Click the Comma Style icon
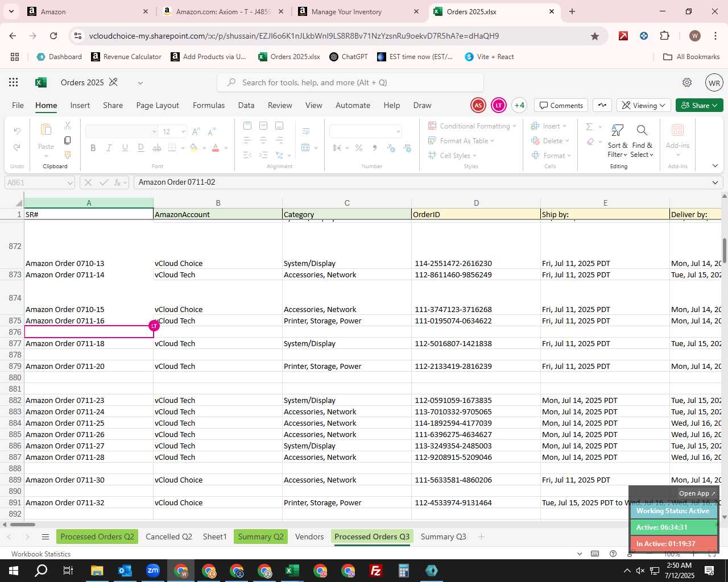This screenshot has height=582, width=728. click(375, 148)
